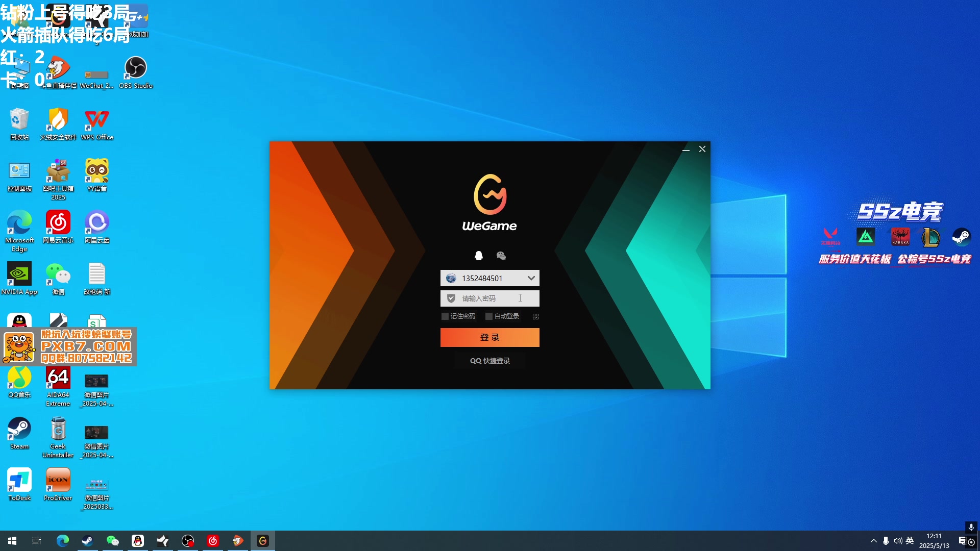This screenshot has width=980, height=551.
Task: Select the 微信 desktop icon
Action: tap(58, 279)
